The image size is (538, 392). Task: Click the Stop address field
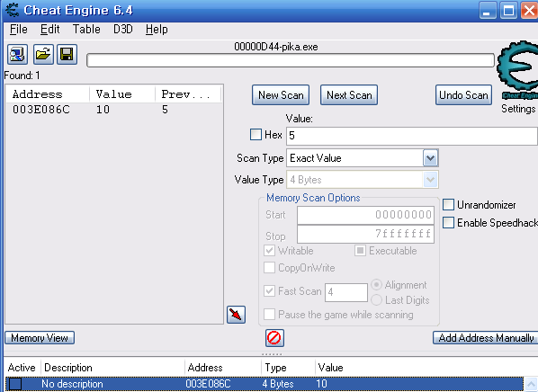tap(366, 235)
